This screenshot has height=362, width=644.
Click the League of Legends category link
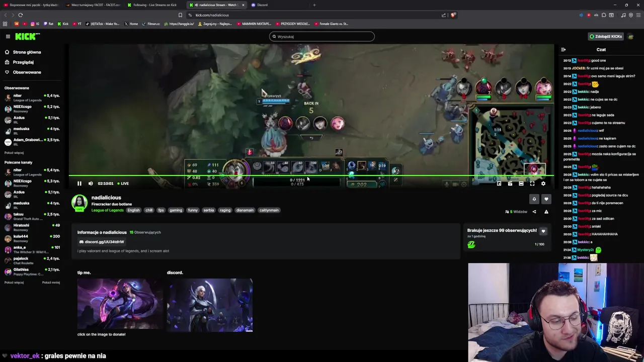(107, 210)
